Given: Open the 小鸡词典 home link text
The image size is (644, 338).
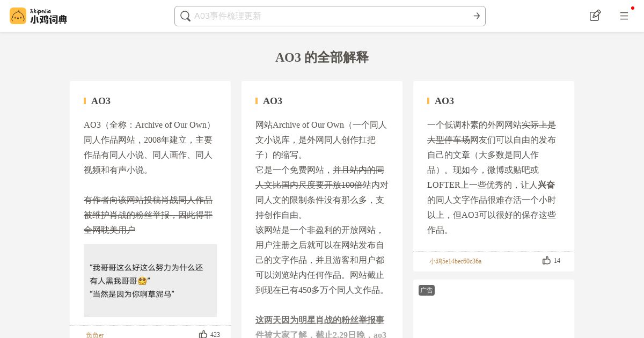Looking at the screenshot, I should (48, 20).
